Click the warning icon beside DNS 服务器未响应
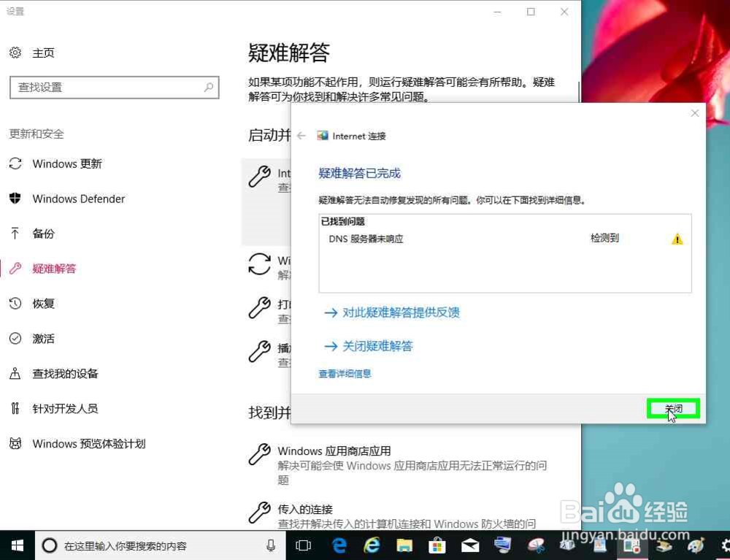Screen dimensions: 730x560 coord(676,239)
